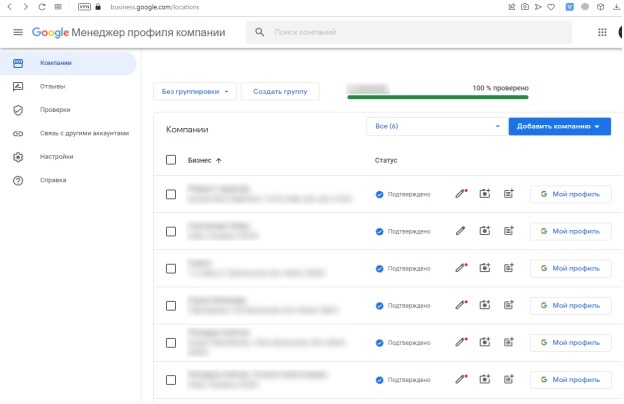Tick the second company row checkbox
The height and width of the screenshot is (404, 624).
click(x=171, y=231)
